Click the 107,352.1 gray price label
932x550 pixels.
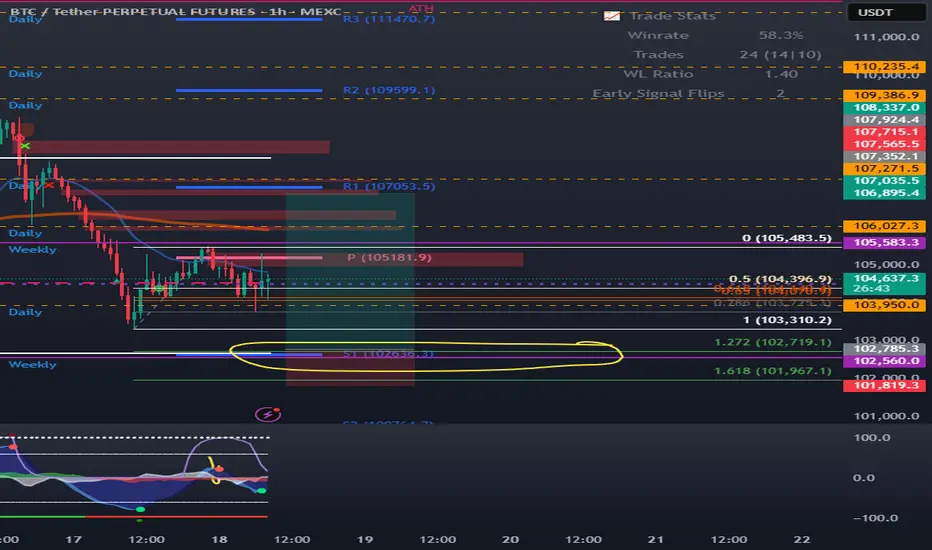click(884, 156)
